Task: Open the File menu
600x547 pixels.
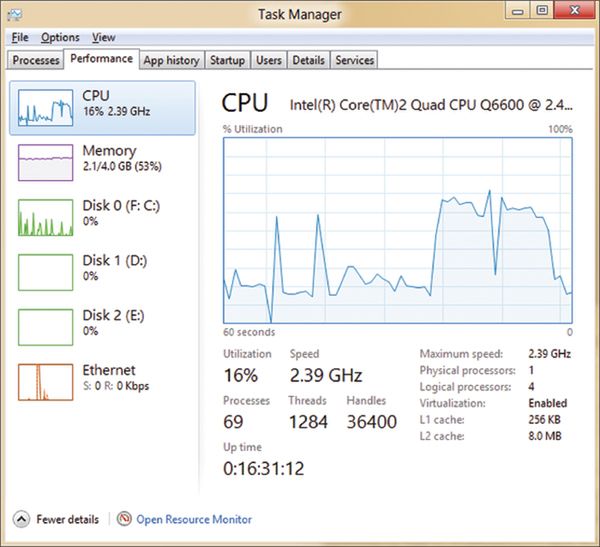Action: (20, 38)
